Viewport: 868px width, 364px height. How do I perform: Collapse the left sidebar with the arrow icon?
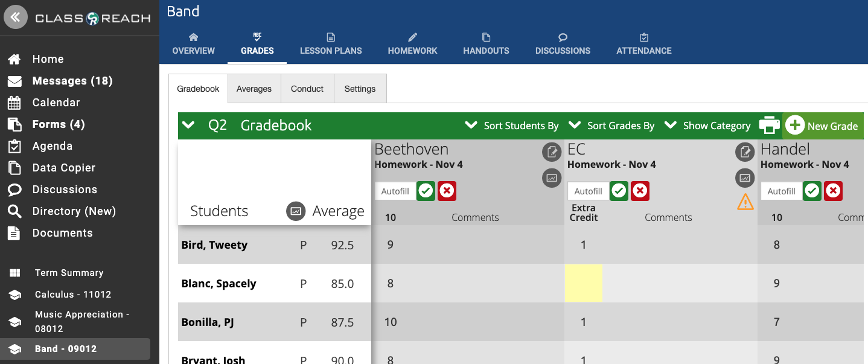pyautogui.click(x=16, y=16)
